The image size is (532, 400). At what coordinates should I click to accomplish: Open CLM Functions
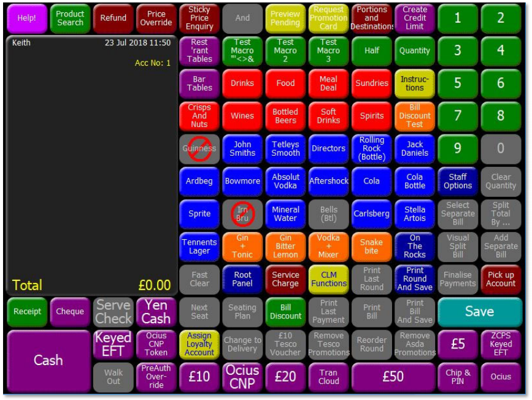tap(328, 279)
